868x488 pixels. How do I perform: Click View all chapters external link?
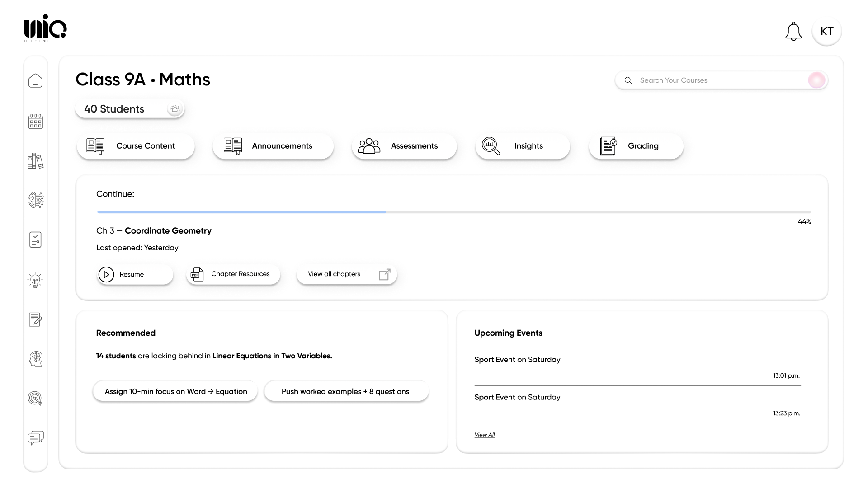tap(346, 274)
